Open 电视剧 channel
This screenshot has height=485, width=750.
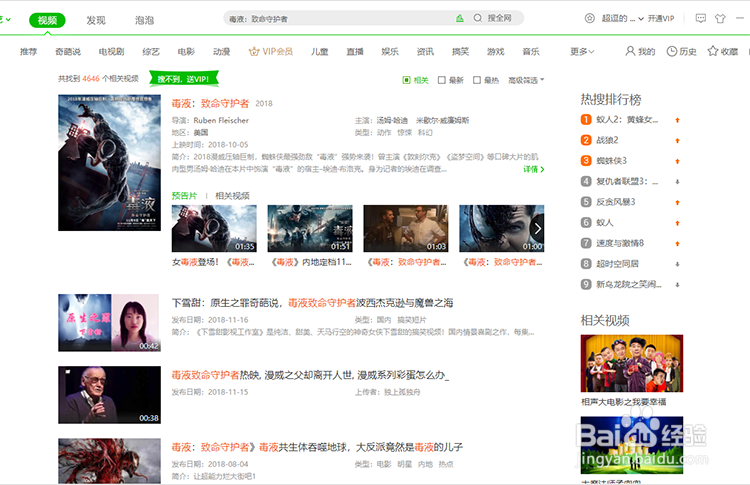click(111, 51)
